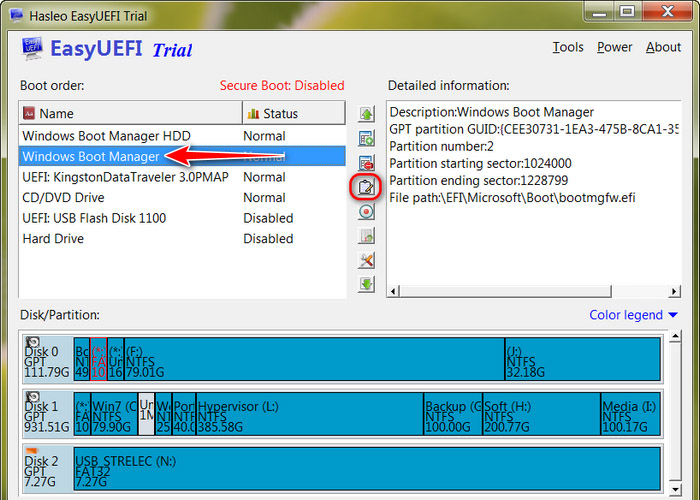Click Disabled status of Hard Drive
The width and height of the screenshot is (700, 500).
click(268, 239)
